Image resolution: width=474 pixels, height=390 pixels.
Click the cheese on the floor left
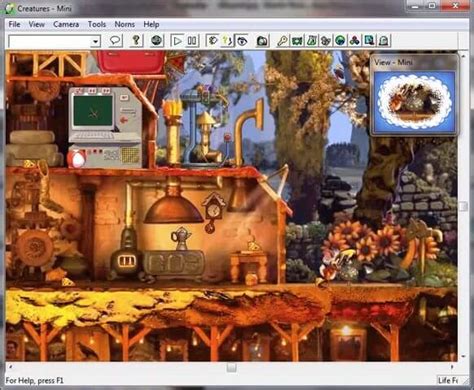69,282
